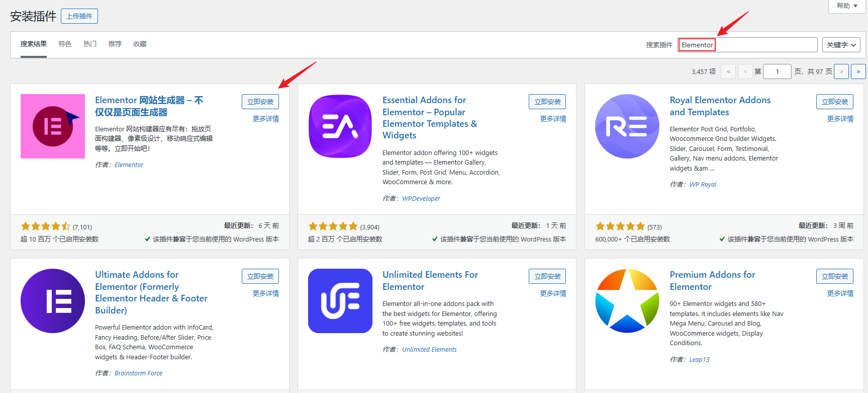Screen dimensions: 868x393
Task: Open the 关键字 search type dropdown
Action: 841,45
